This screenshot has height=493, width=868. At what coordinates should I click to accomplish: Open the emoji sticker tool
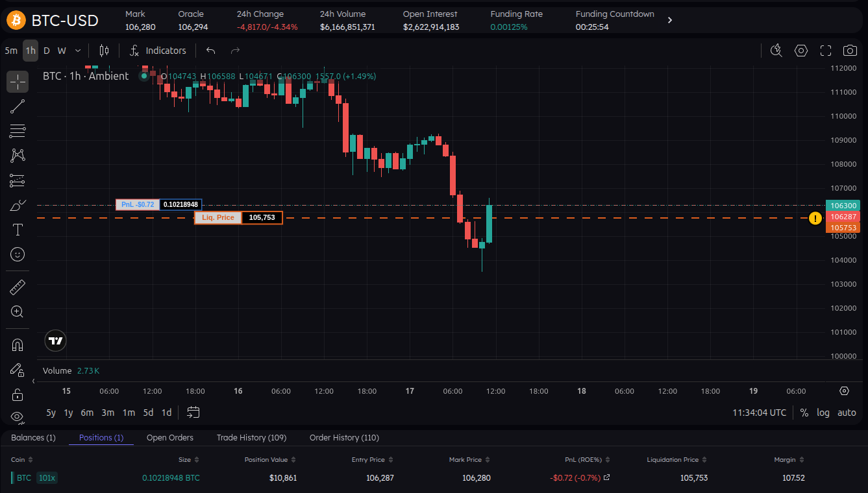[17, 254]
